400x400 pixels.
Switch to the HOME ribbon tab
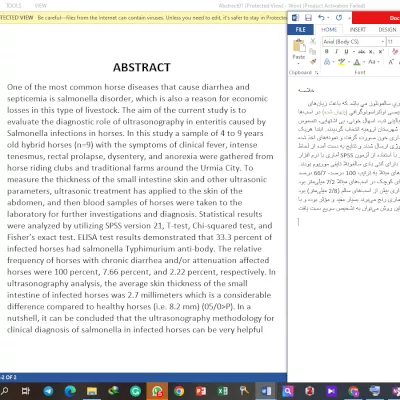329,30
